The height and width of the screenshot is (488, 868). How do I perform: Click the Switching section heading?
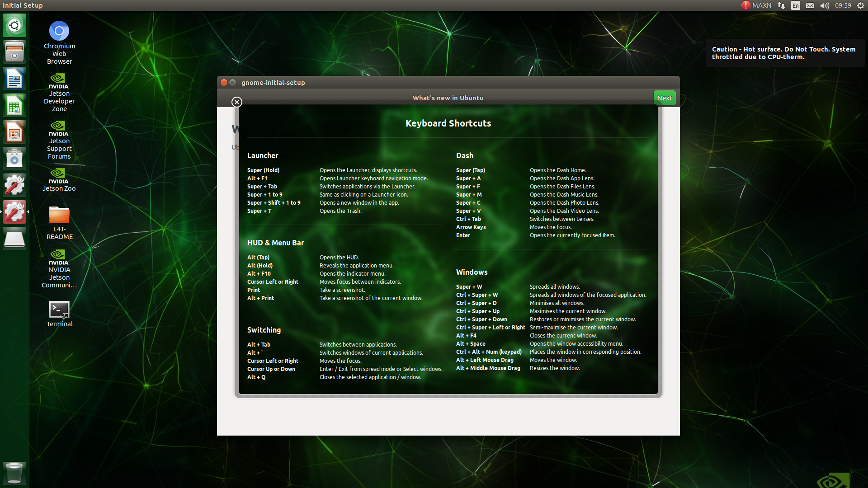264,330
